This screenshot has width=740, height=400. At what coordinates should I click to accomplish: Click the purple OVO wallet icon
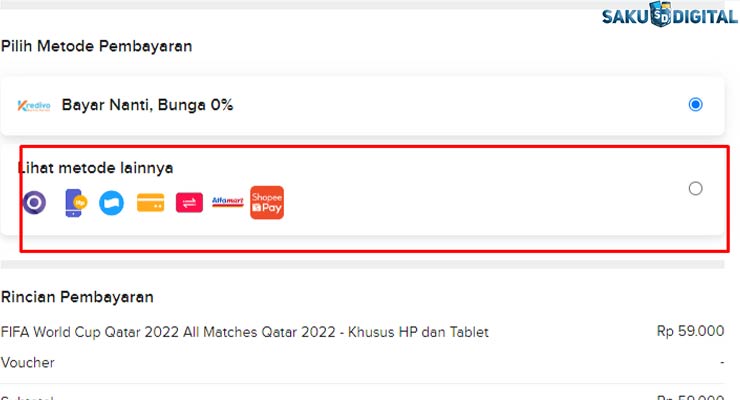[x=35, y=203]
